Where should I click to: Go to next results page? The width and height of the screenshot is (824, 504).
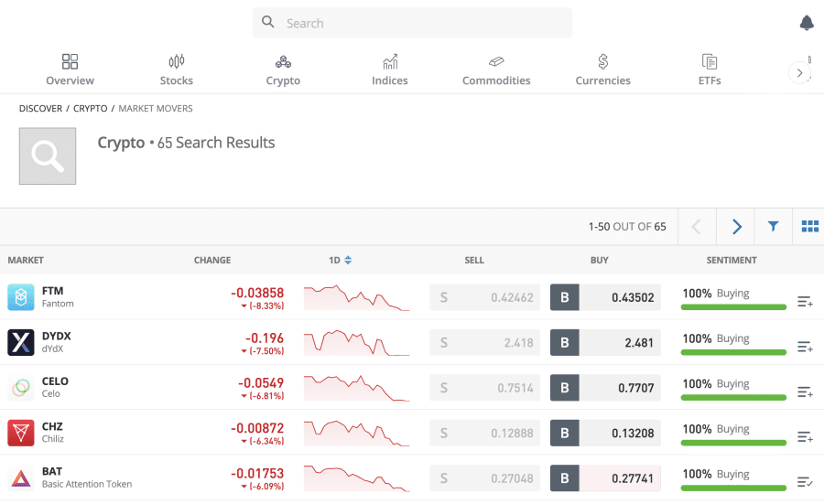pyautogui.click(x=736, y=227)
